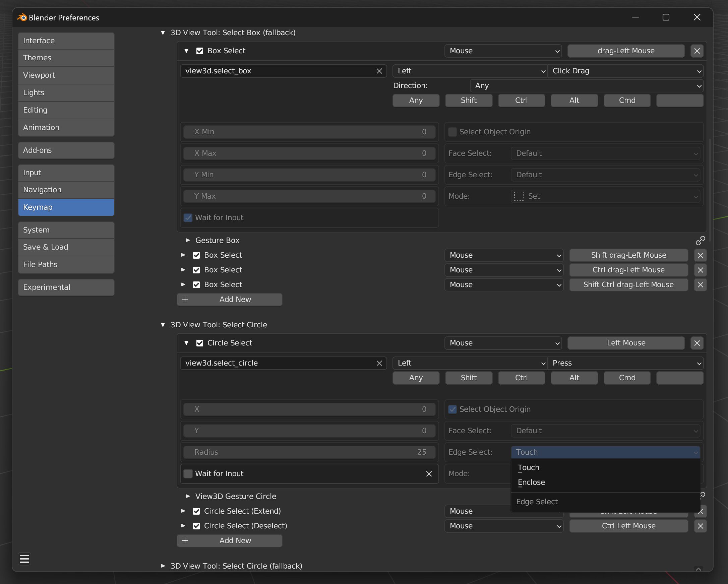Remove the drag-Left Mouse Box Select entry
The height and width of the screenshot is (584, 728).
(697, 51)
